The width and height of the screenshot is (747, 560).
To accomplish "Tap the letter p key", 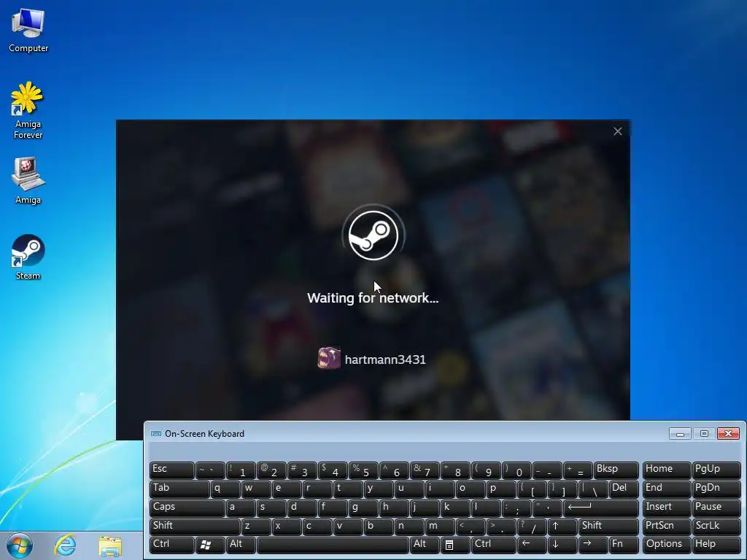I will click(x=501, y=489).
